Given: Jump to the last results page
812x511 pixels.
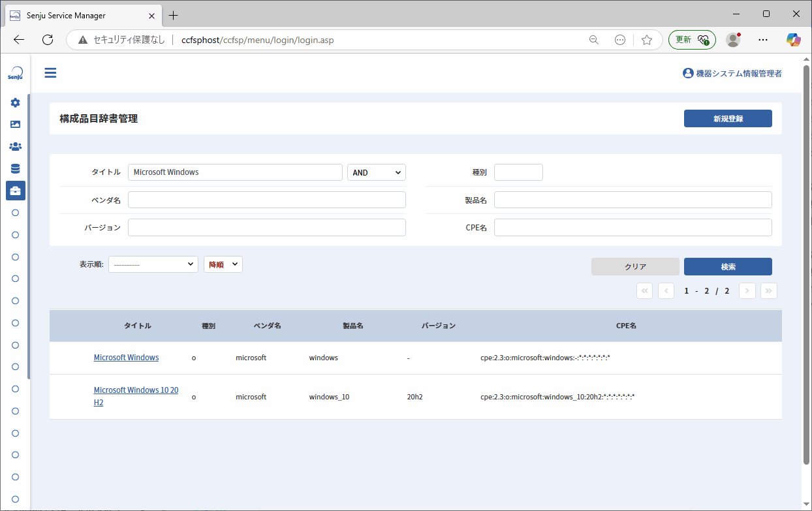Looking at the screenshot, I should coord(769,290).
